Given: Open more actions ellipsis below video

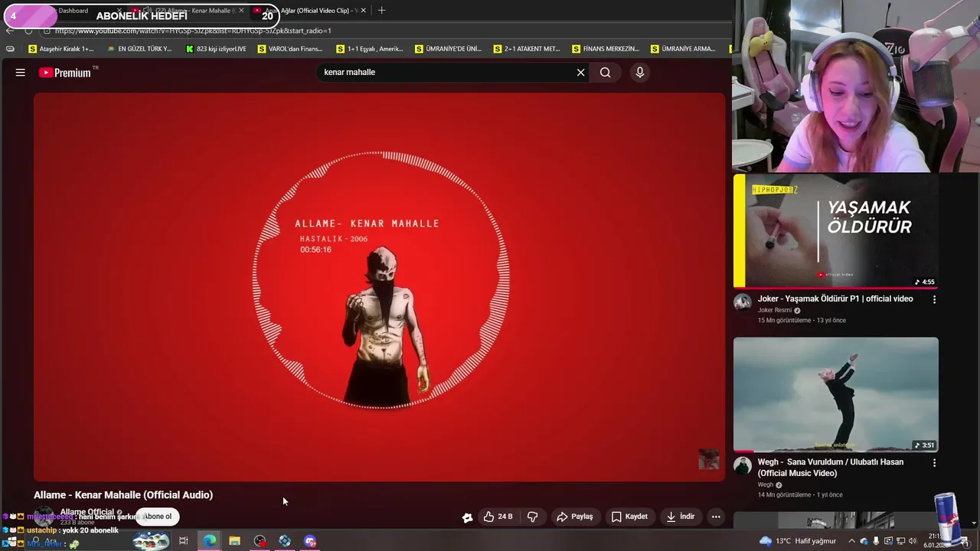Looking at the screenshot, I should pos(716,517).
